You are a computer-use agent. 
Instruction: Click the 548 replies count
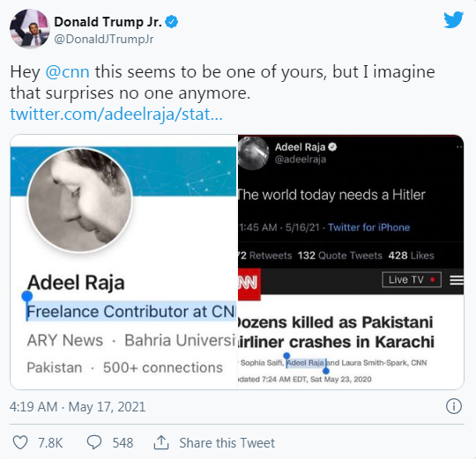click(x=123, y=443)
